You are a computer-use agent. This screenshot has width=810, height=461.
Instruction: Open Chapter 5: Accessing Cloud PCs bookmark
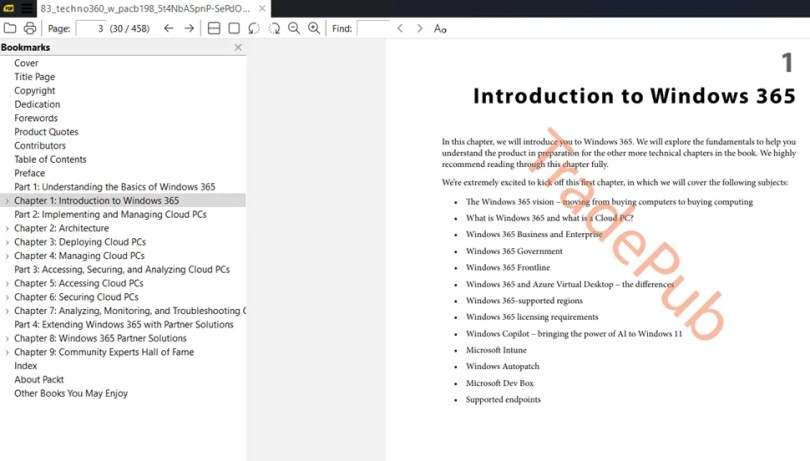(x=79, y=283)
